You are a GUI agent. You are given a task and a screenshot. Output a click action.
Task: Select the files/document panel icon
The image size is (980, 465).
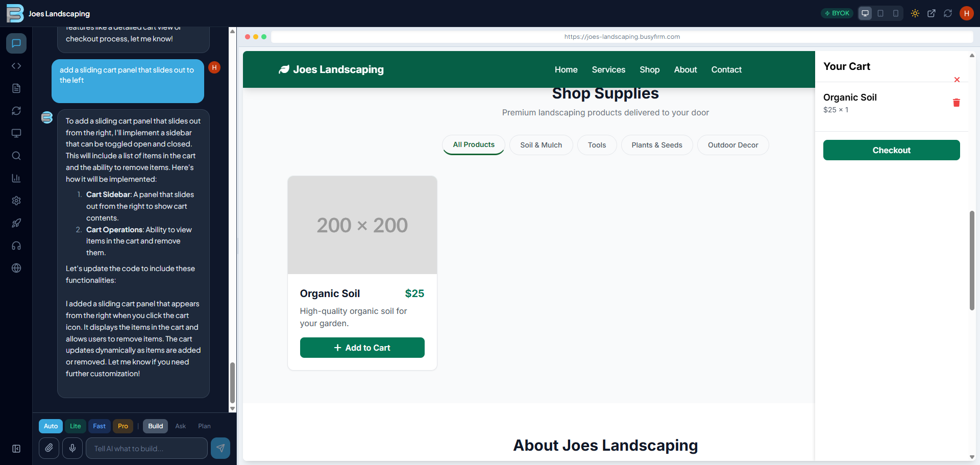click(x=16, y=88)
